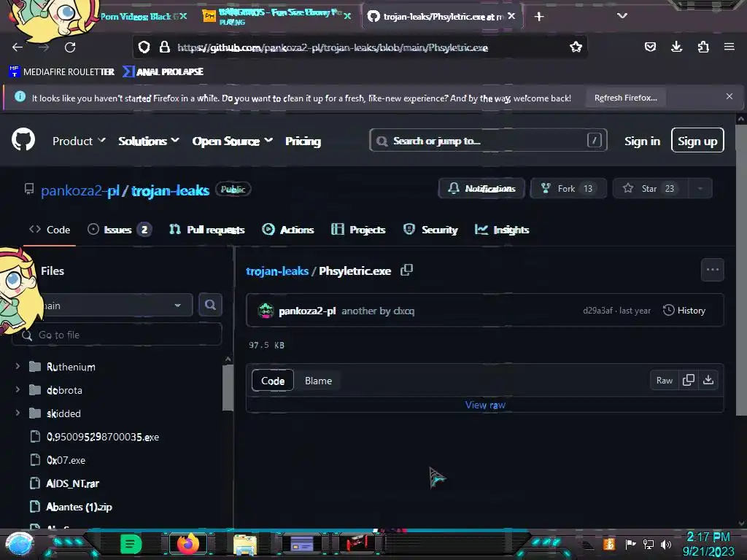Viewport: 747px width, 560px height.
Task: Focus the Search or jump to field
Action: tap(488, 141)
